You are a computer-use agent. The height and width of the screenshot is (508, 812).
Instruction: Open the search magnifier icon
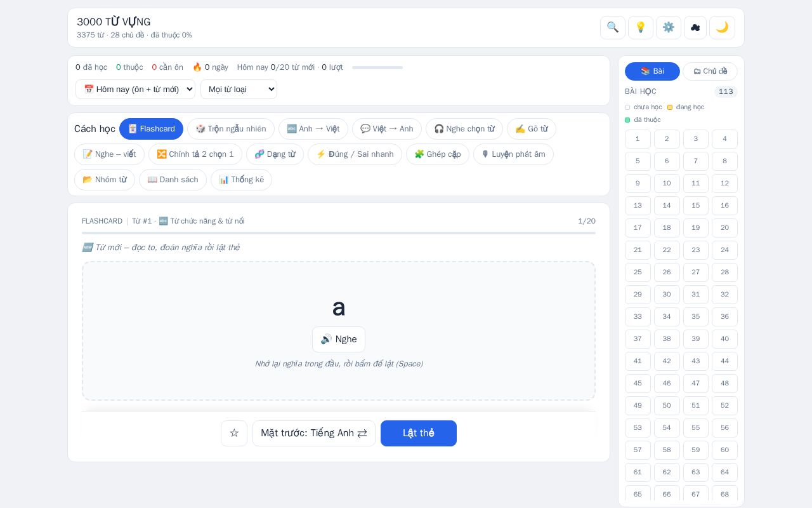[613, 27]
